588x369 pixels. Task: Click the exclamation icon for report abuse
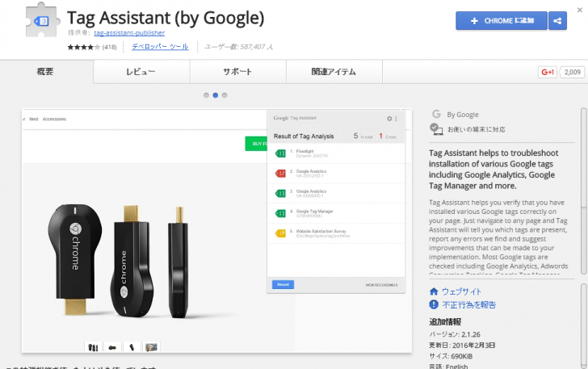434,304
